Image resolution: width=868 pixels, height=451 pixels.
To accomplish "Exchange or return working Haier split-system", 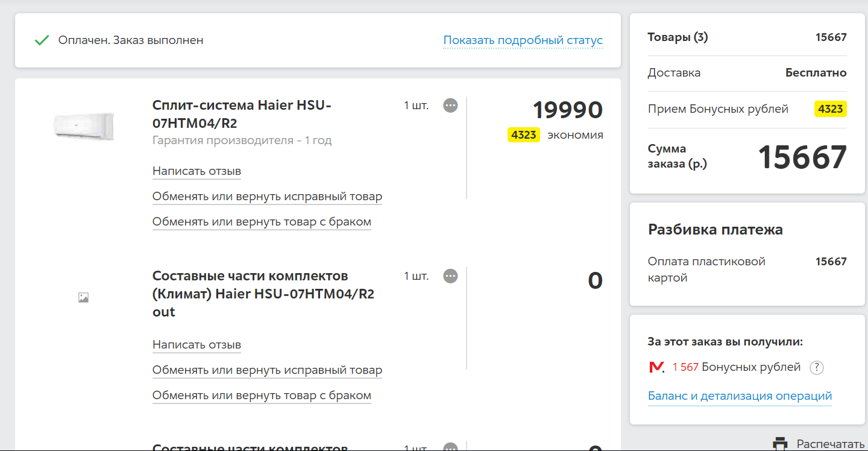I will (x=267, y=197).
